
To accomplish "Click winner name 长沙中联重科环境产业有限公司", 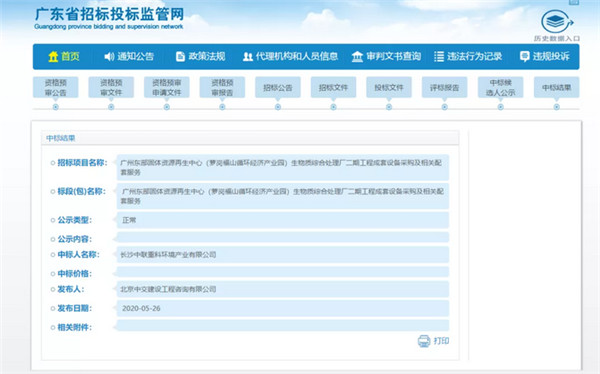I will click(x=168, y=255).
